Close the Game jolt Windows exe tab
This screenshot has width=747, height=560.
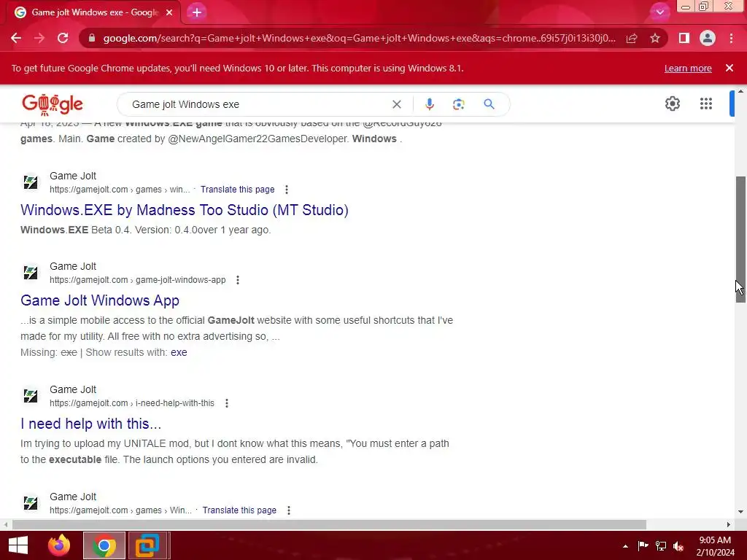[x=169, y=12]
